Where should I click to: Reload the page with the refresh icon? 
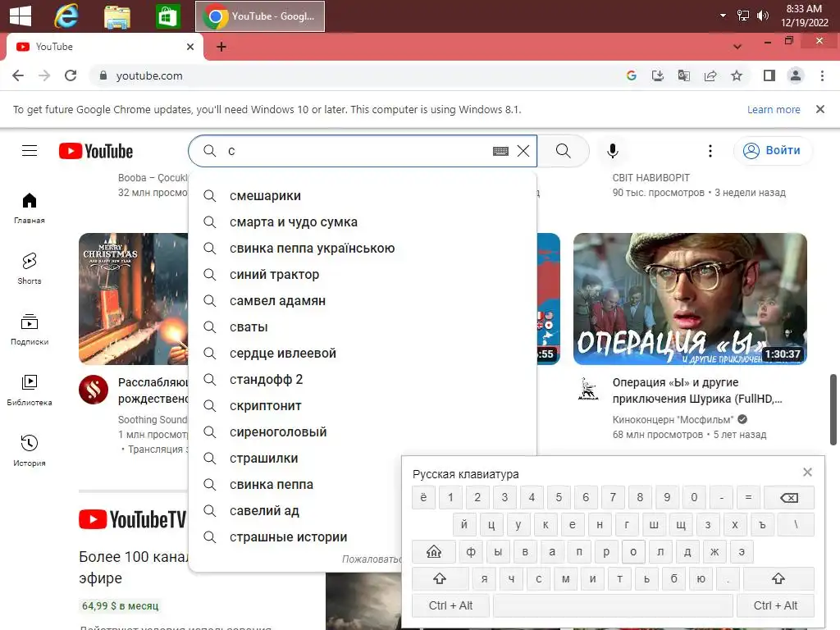(71, 75)
